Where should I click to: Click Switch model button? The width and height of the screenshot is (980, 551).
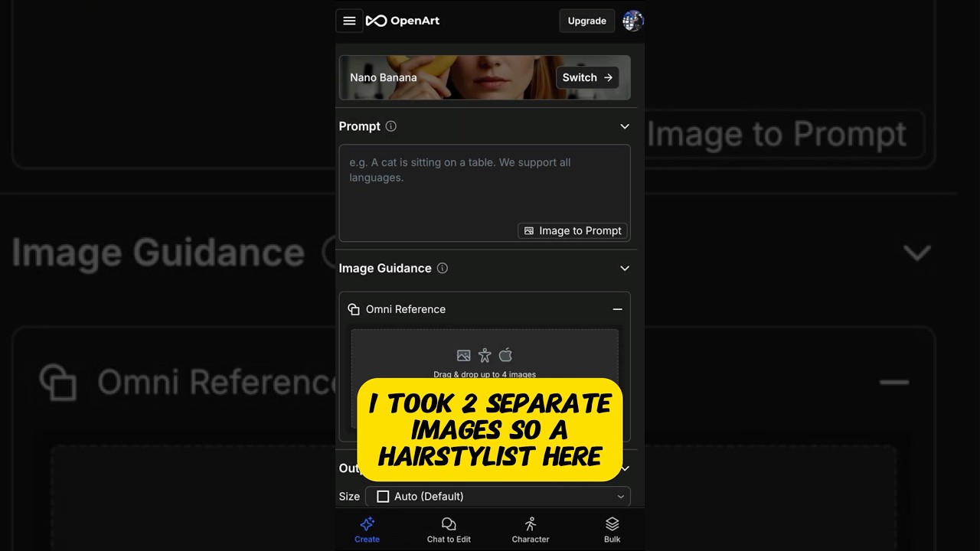(587, 77)
